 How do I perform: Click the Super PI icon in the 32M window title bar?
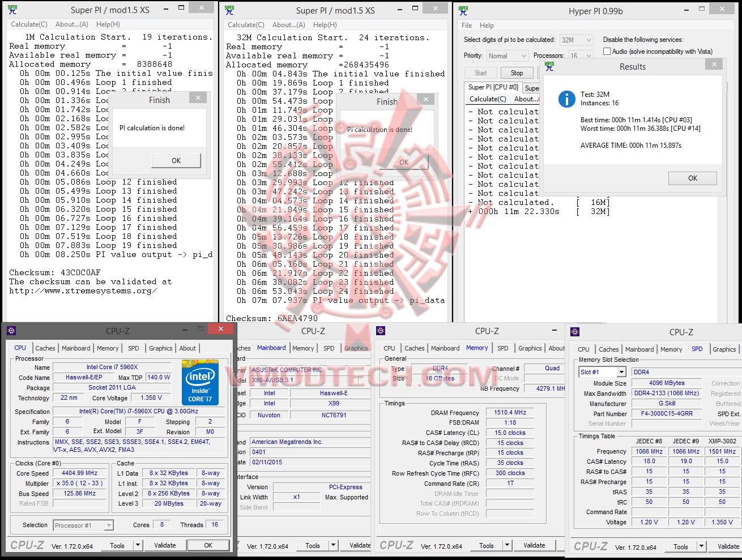coord(229,10)
